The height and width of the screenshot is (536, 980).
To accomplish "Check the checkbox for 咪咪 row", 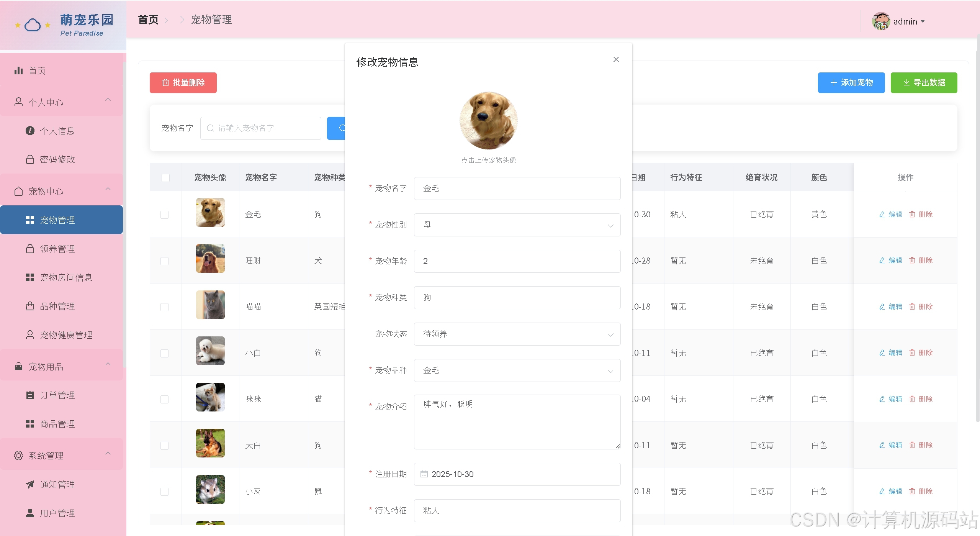I will (165, 399).
